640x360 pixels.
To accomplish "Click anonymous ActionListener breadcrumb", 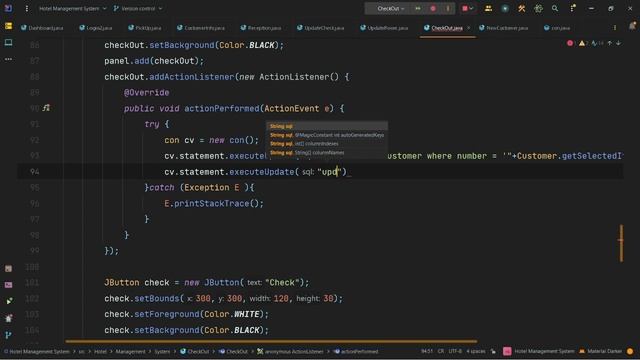I will [x=290, y=351].
